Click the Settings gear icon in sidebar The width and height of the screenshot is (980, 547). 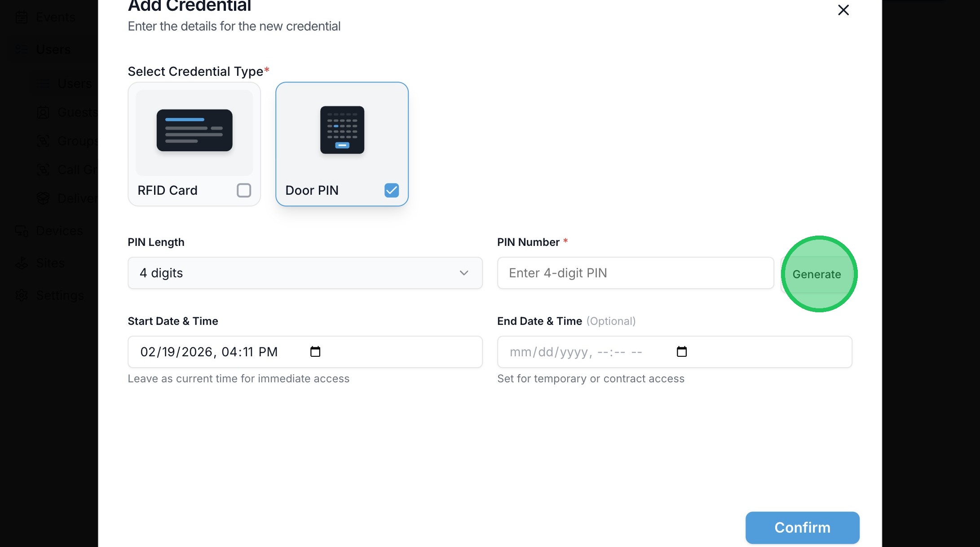[x=22, y=295]
